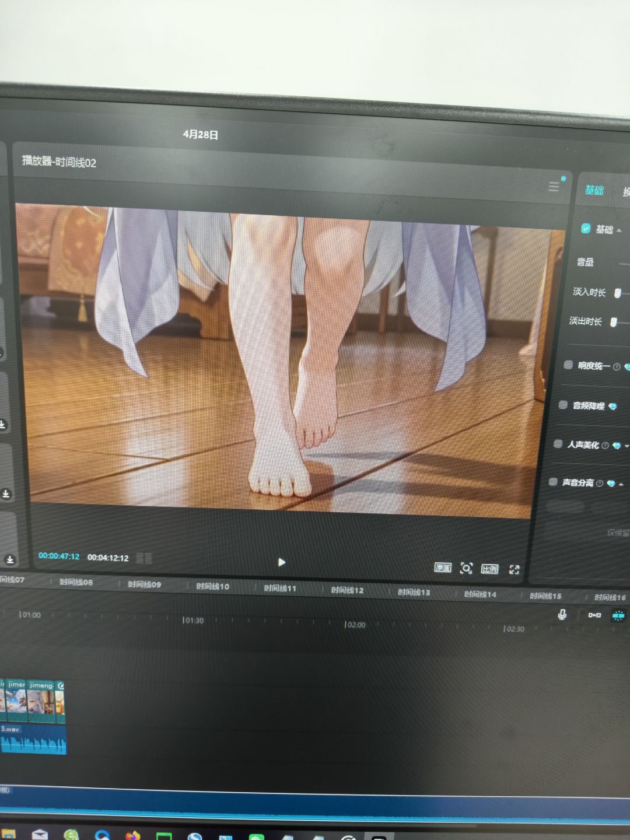Click the microphone record icon
Viewport: 630px width, 840px height.
pos(562,614)
